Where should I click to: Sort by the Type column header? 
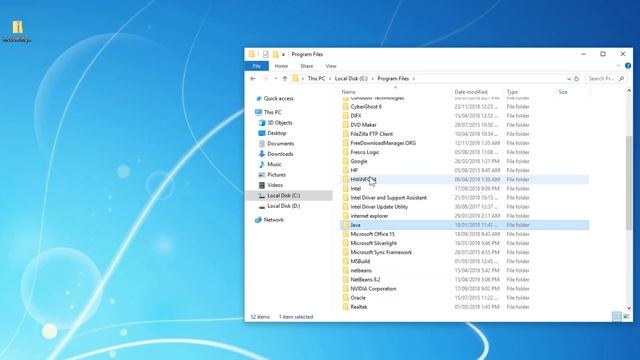(512, 92)
